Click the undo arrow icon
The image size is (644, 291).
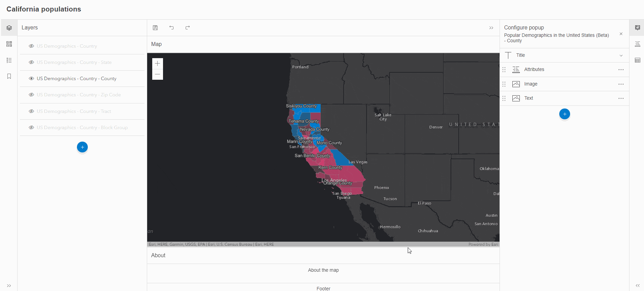point(171,28)
